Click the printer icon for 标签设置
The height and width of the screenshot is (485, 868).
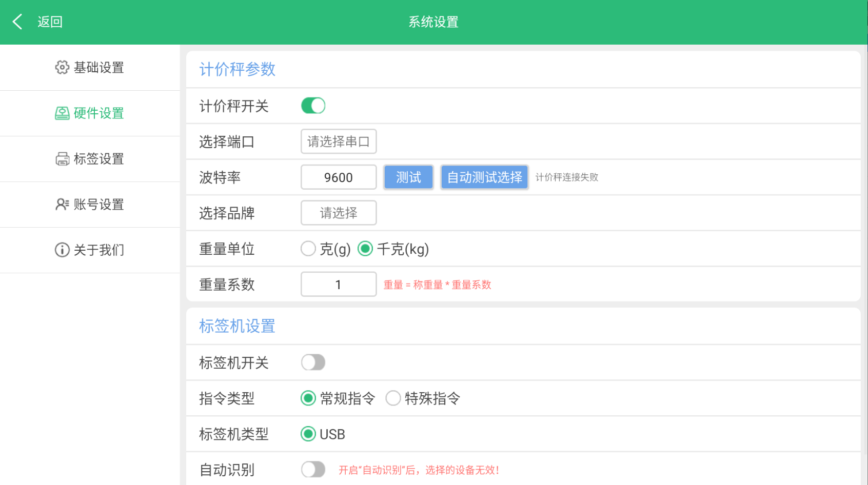point(62,159)
